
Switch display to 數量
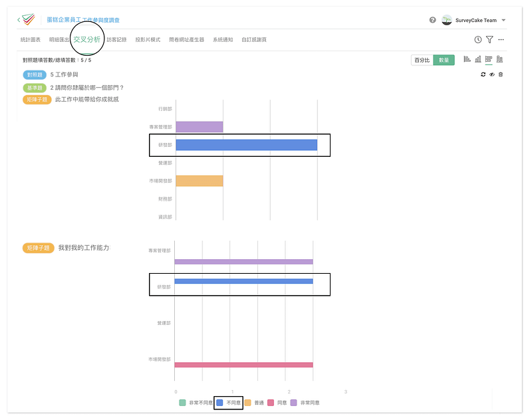tap(444, 60)
